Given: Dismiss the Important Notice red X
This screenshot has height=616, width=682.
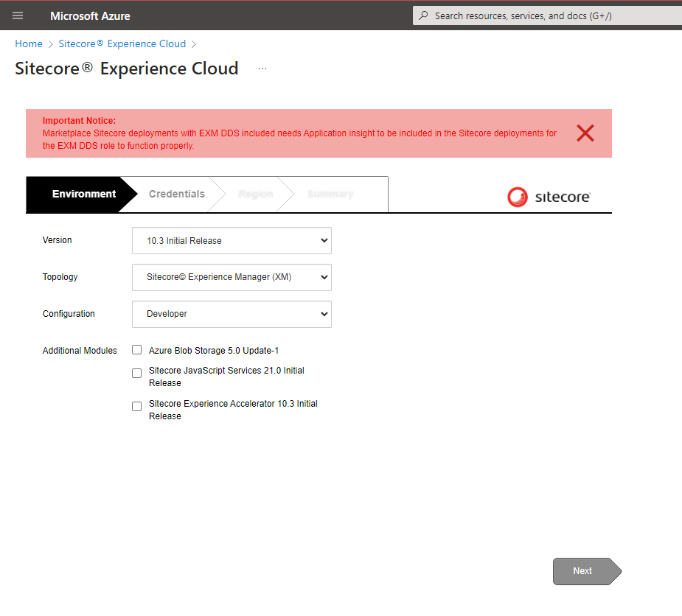Looking at the screenshot, I should pos(585,133).
